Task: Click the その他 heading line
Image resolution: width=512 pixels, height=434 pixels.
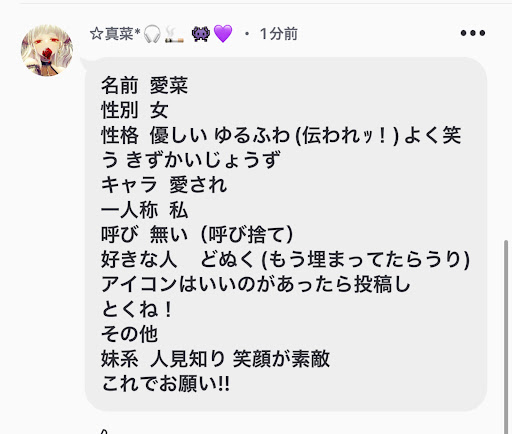Action: (x=129, y=334)
